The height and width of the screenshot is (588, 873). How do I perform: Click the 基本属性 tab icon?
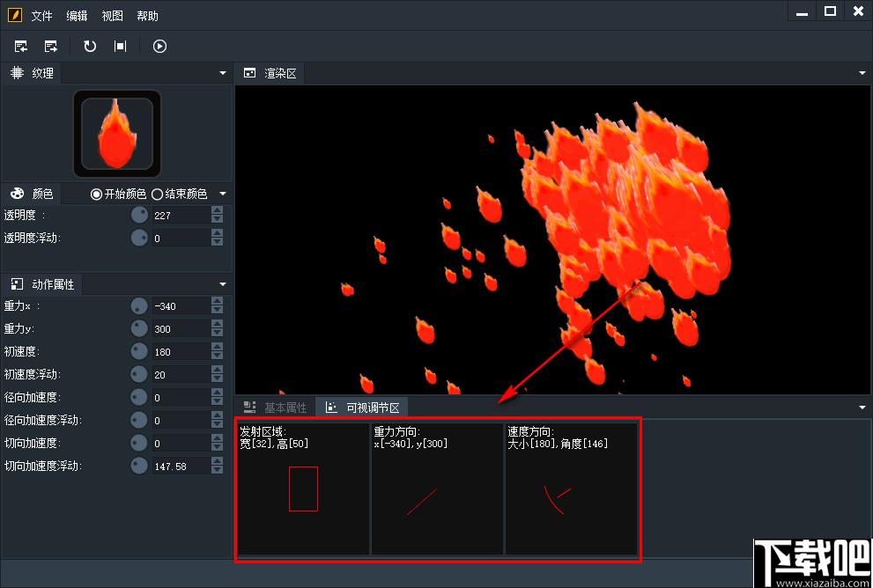click(250, 408)
